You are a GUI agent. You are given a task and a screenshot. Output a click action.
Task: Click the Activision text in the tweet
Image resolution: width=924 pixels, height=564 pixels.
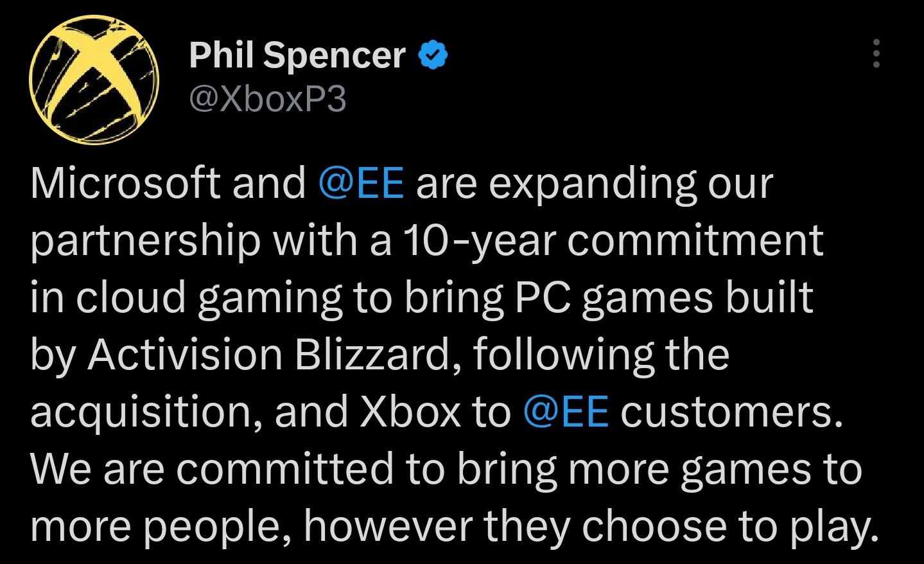tap(185, 355)
